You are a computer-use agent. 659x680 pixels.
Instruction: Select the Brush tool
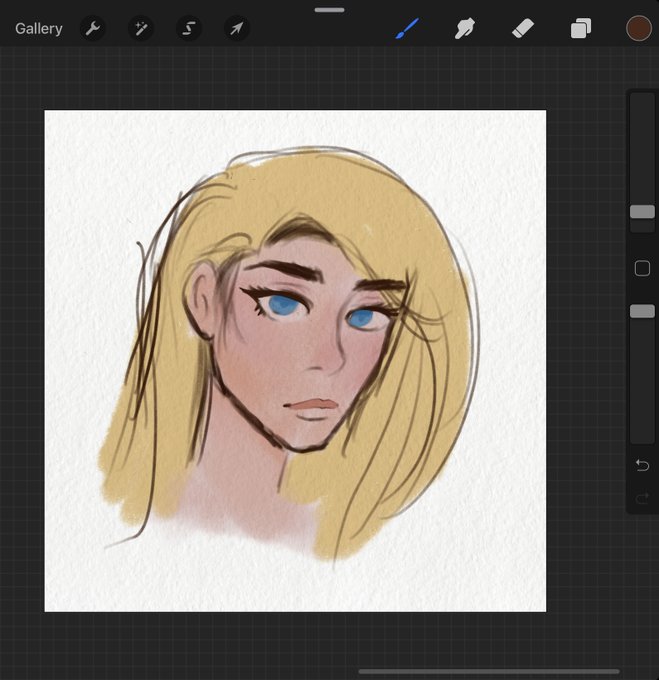pyautogui.click(x=407, y=29)
